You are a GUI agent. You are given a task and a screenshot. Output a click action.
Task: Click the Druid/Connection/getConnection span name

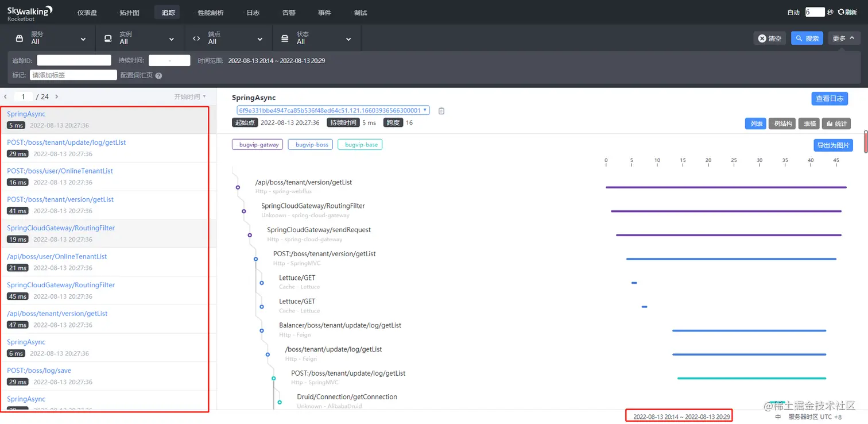(x=347, y=397)
